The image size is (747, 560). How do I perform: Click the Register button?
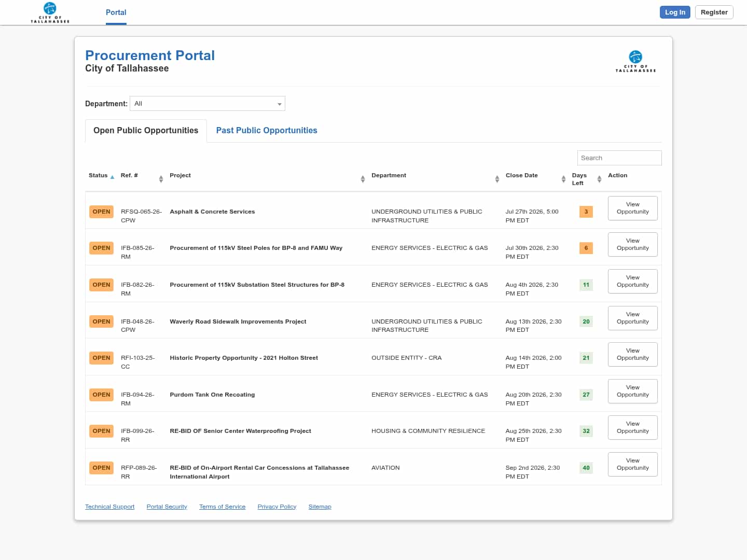point(714,12)
